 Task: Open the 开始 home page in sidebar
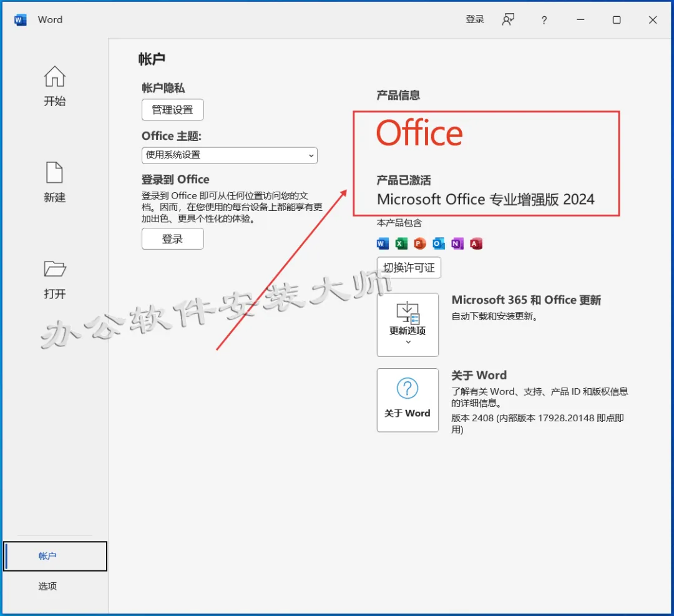click(x=54, y=86)
